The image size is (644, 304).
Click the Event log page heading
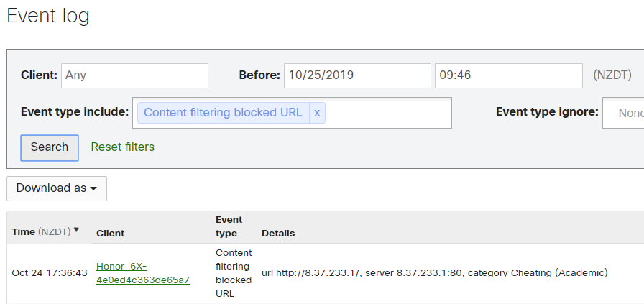tap(48, 16)
